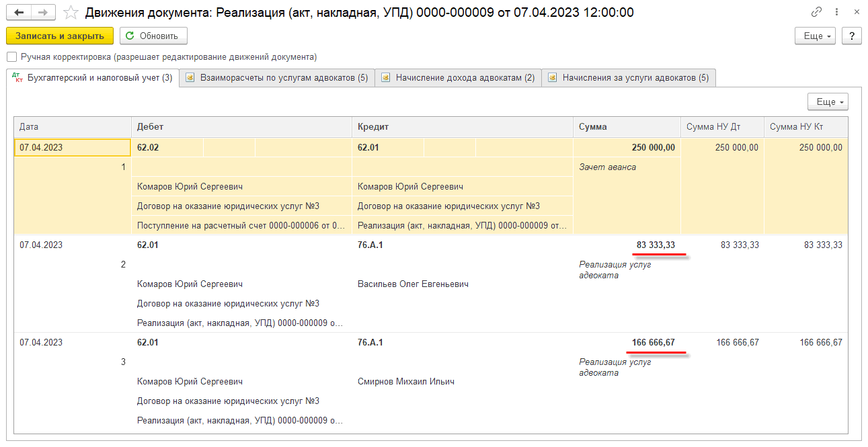This screenshot has height=447, width=868.
Task: Select the Начисления за услуги адвокатов tab
Action: (629, 78)
